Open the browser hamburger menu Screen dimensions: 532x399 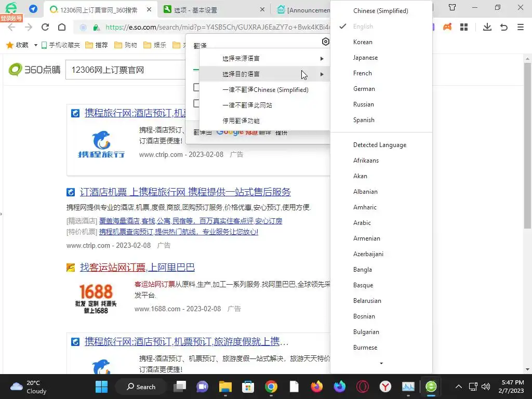(x=521, y=27)
